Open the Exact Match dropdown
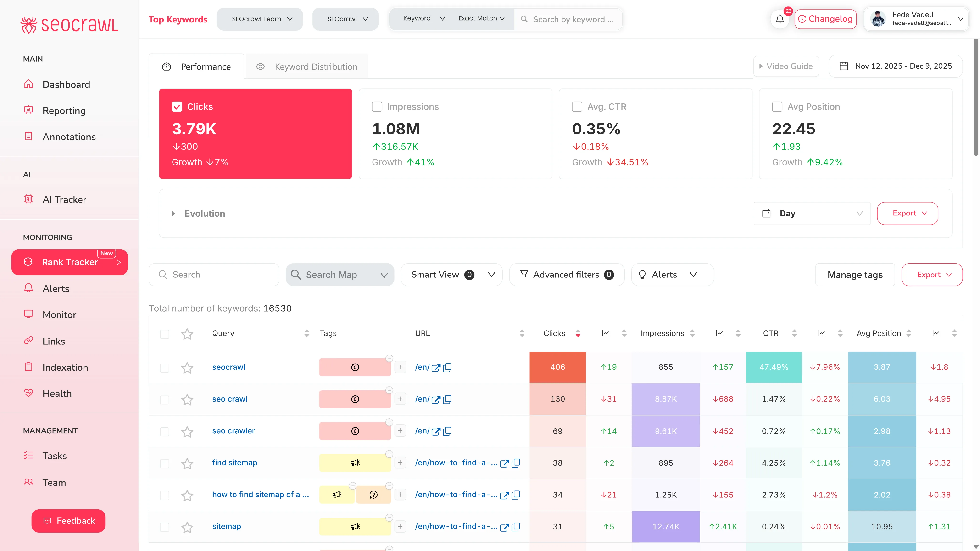The image size is (980, 551). [x=482, y=18]
